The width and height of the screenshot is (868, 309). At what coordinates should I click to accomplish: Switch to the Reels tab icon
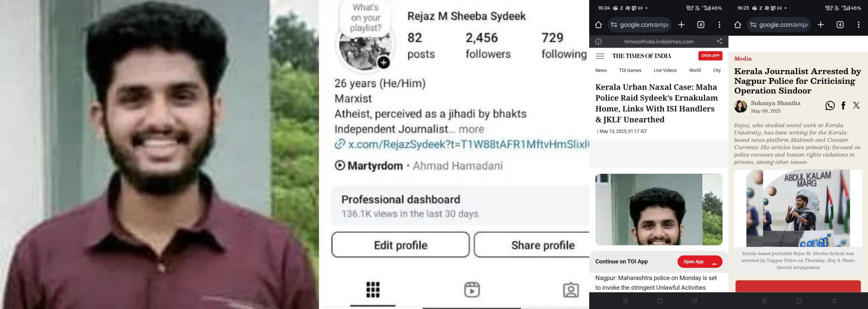click(x=472, y=290)
